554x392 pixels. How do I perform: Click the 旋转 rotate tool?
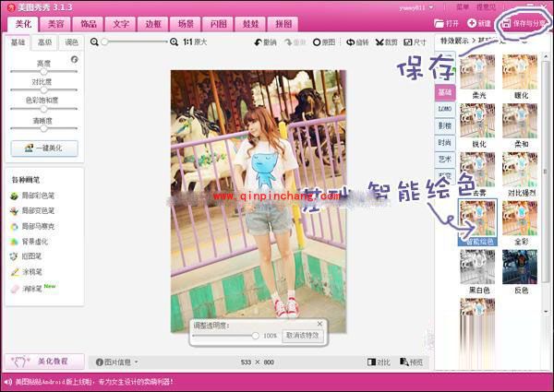tap(357, 42)
